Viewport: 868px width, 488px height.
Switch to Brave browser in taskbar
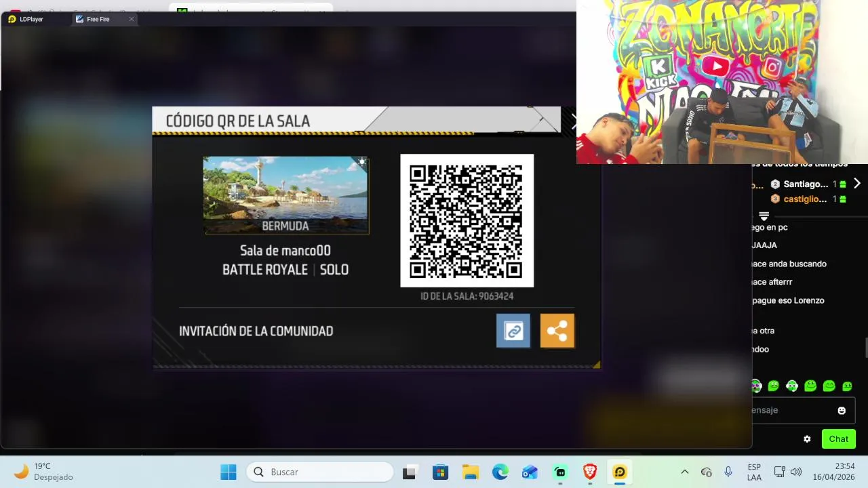point(590,472)
